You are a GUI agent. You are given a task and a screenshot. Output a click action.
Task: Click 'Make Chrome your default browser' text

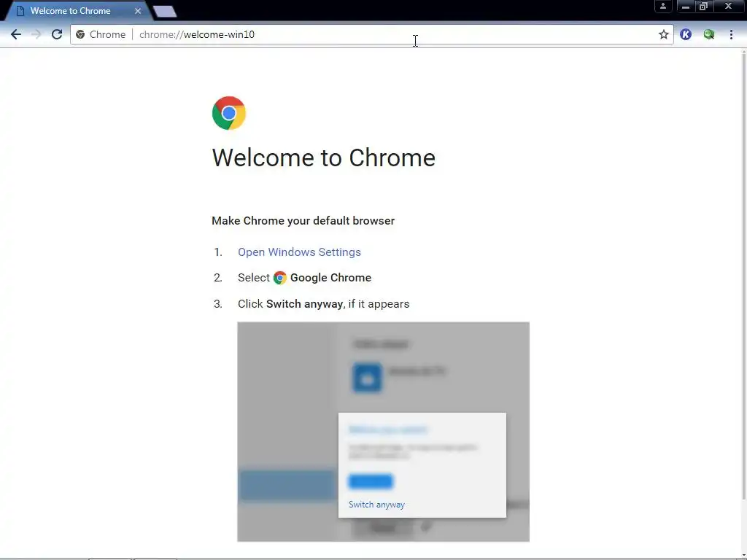pos(303,221)
